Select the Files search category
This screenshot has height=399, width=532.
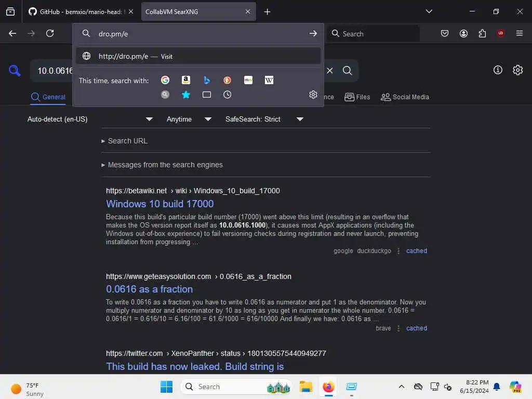tap(357, 97)
